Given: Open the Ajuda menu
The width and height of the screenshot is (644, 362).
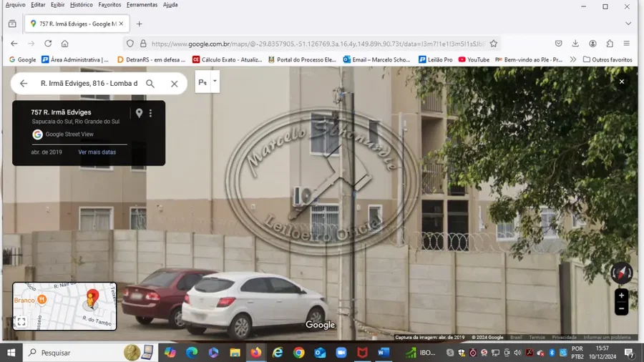Looking at the screenshot, I should click(x=170, y=5).
